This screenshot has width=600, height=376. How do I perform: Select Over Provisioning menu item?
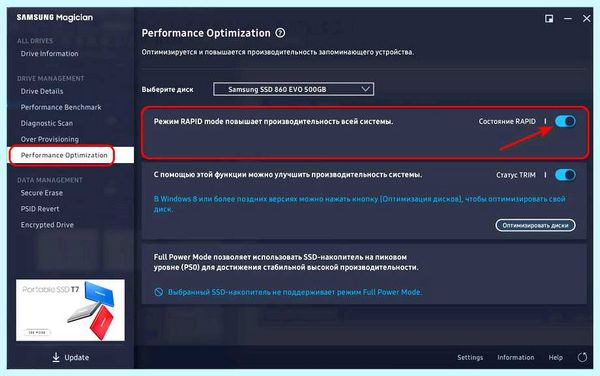pyautogui.click(x=50, y=139)
